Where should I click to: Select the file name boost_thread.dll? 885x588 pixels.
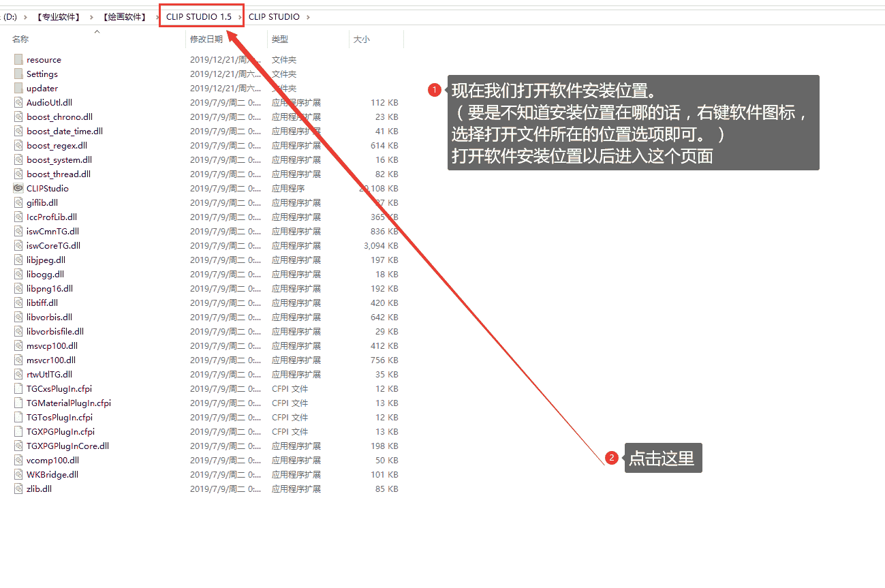click(59, 174)
